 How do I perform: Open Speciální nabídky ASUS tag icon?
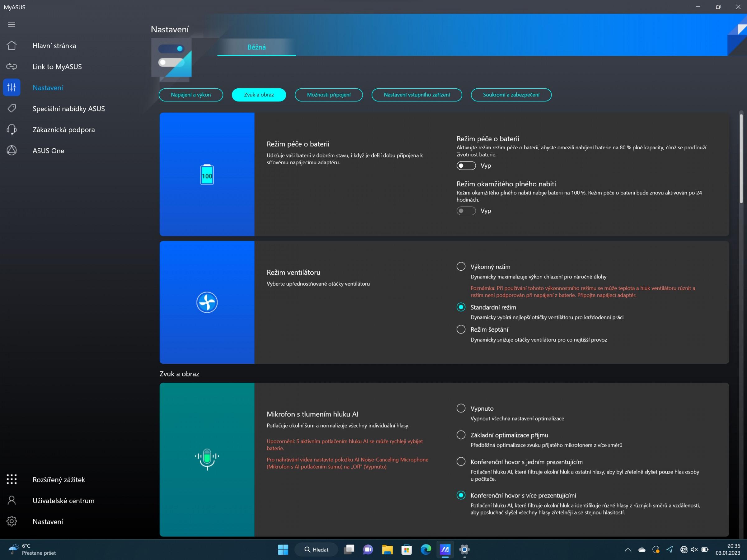pos(12,108)
